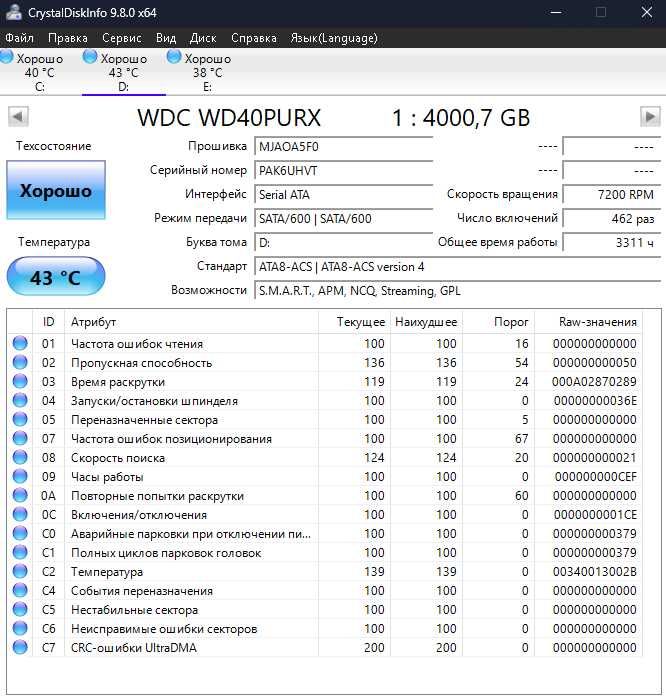Click status orb for Время раскрутки row
Viewport: 666px width, 698px height.
tap(20, 381)
